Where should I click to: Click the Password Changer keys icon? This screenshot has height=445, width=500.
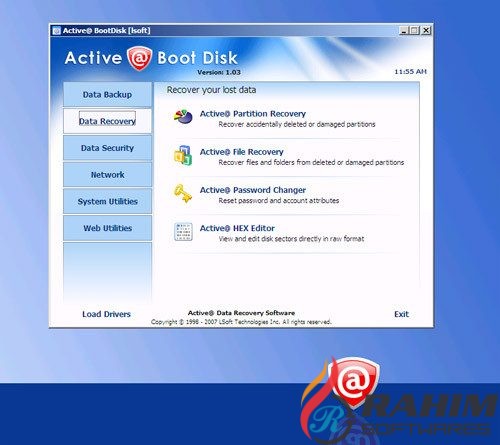183,194
